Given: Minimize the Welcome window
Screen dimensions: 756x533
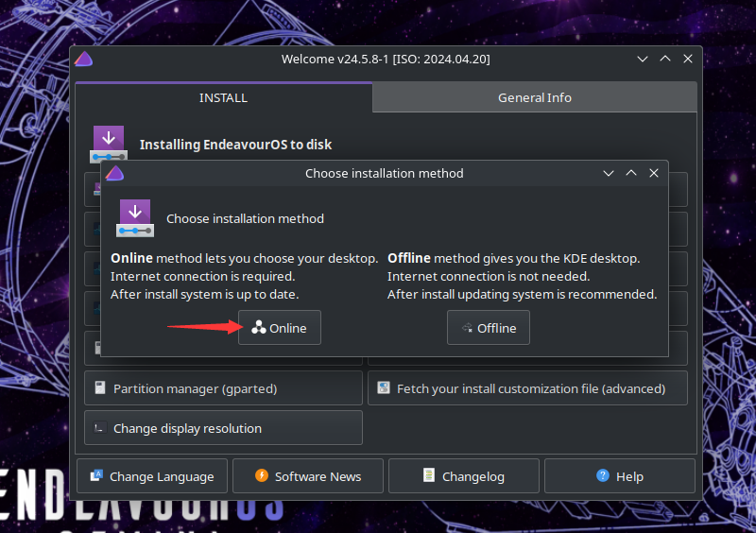Looking at the screenshot, I should click(x=643, y=59).
